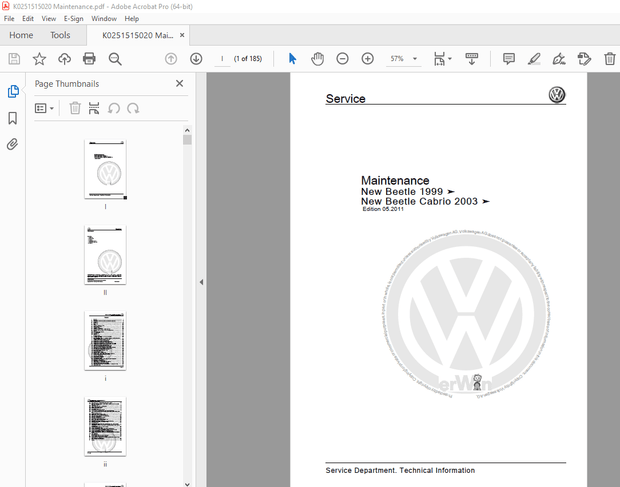Open the Help menu
Viewport: 620px width, 487px height.
pos(132,19)
